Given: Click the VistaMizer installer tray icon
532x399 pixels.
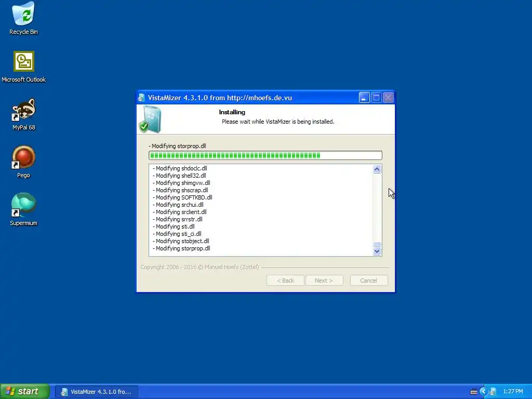Looking at the screenshot, I should [x=493, y=392].
